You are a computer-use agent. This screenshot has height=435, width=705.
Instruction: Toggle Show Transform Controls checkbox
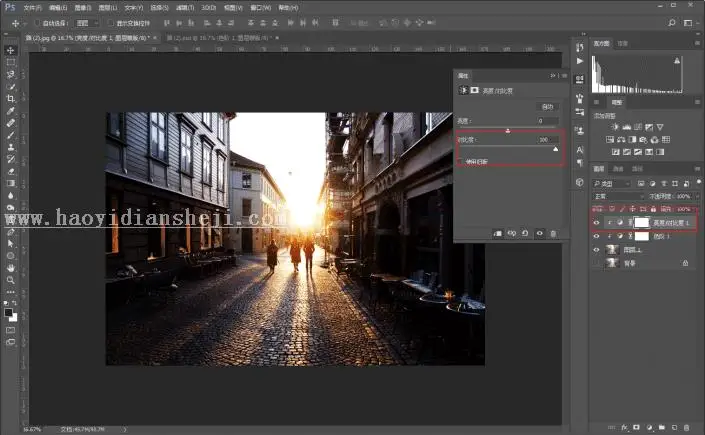pyautogui.click(x=111, y=23)
